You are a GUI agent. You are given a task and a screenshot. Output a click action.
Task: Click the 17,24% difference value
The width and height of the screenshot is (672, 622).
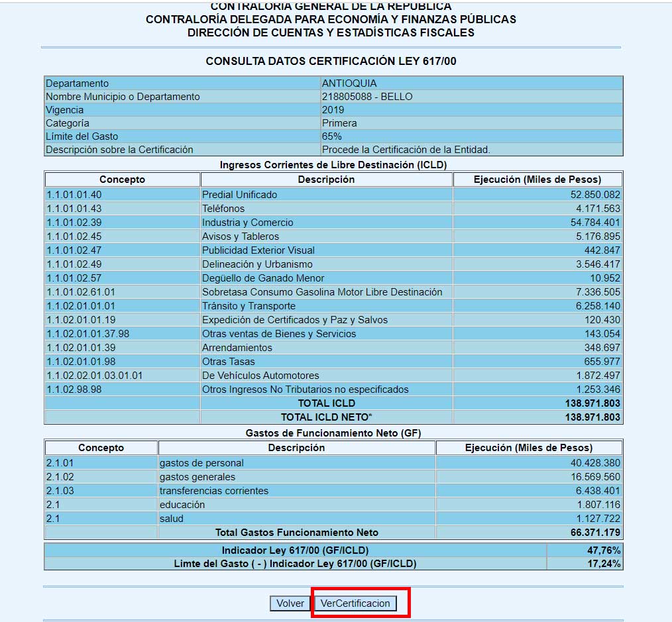[606, 564]
